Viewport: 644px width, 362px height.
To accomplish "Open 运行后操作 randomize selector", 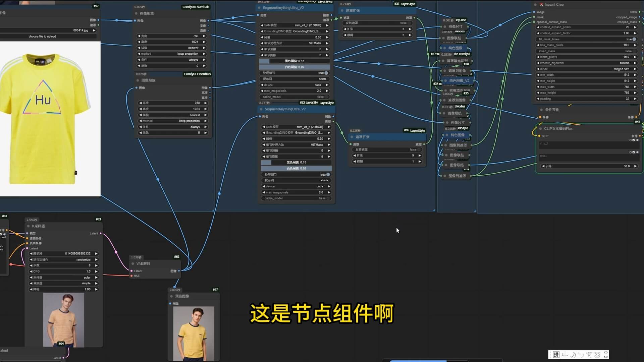I will click(x=64, y=260).
